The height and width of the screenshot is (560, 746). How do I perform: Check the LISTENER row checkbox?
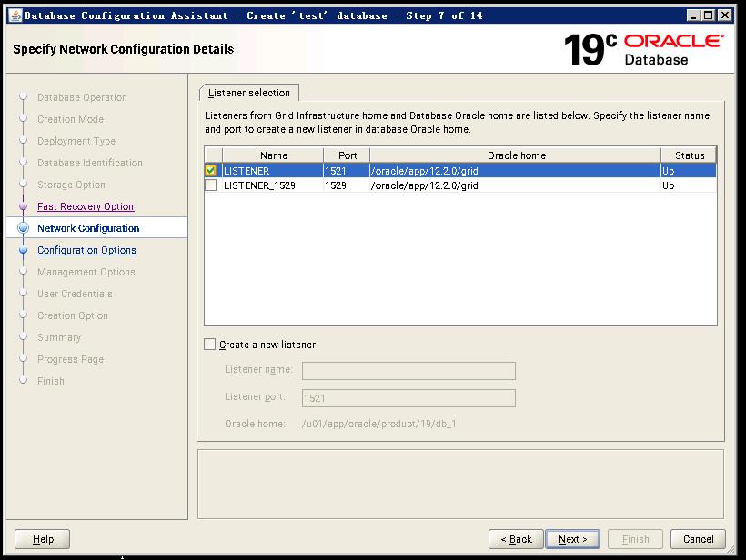click(210, 170)
